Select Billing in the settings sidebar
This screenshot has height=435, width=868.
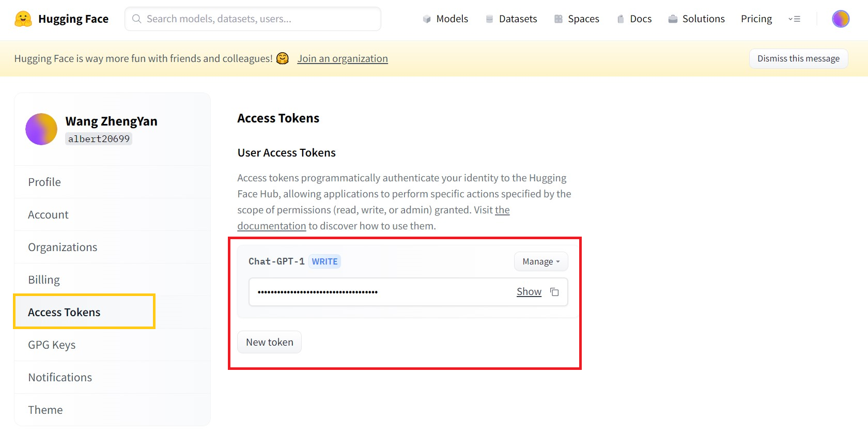[x=112, y=279]
